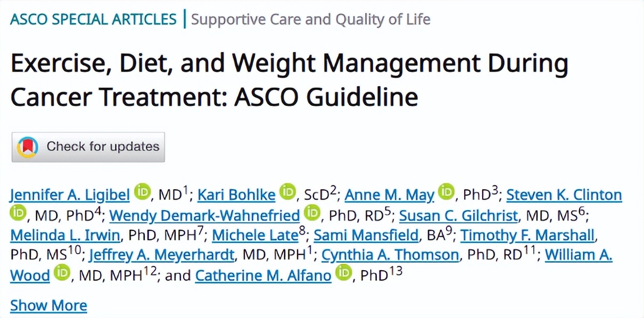Open ORCID icon after Anne M. May
Image resolution: width=644 pixels, height=318 pixels.
[x=446, y=192]
